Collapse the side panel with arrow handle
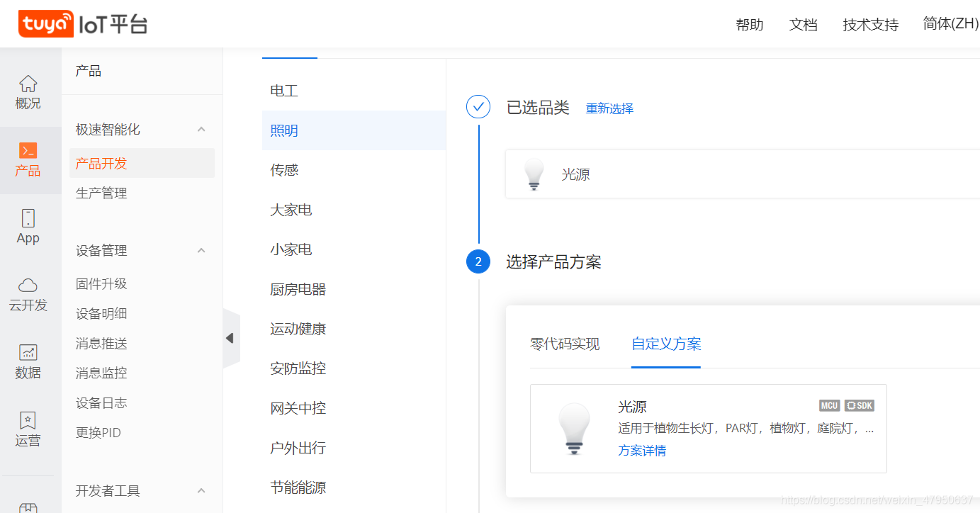This screenshot has height=513, width=980. (x=230, y=338)
